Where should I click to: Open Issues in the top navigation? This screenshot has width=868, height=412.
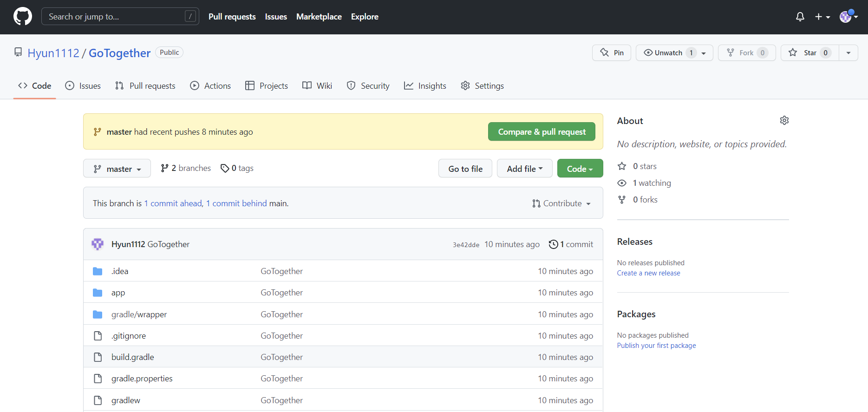276,17
